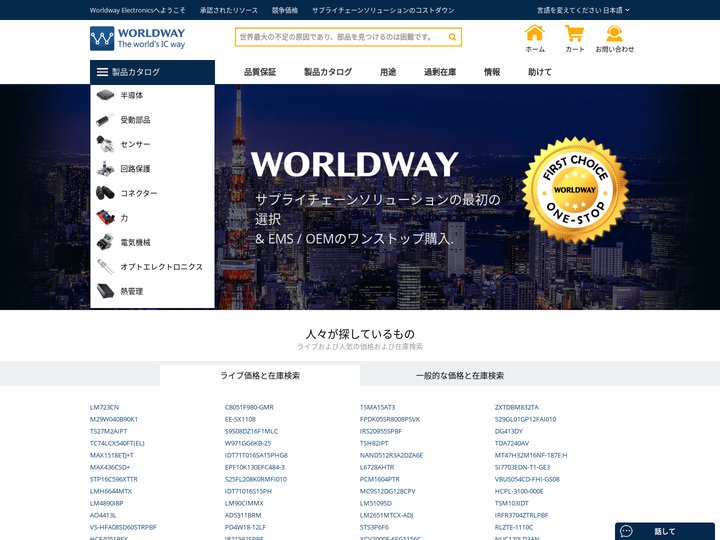This screenshot has width=720, height=540.
Task: Select the センサー category icon
Action: (x=105, y=144)
